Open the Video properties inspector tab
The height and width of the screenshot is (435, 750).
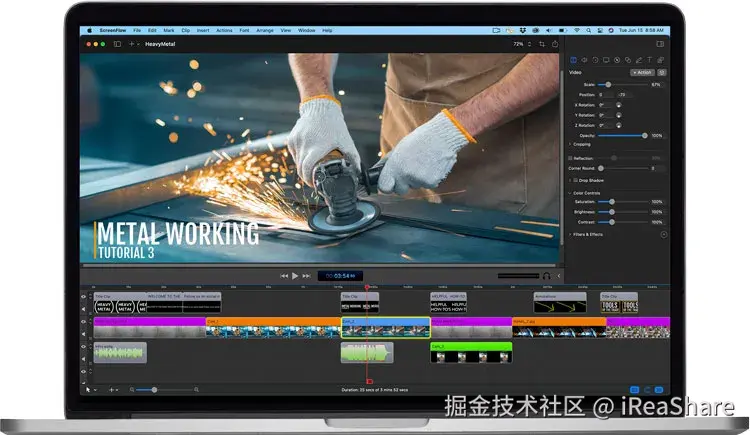pos(573,60)
